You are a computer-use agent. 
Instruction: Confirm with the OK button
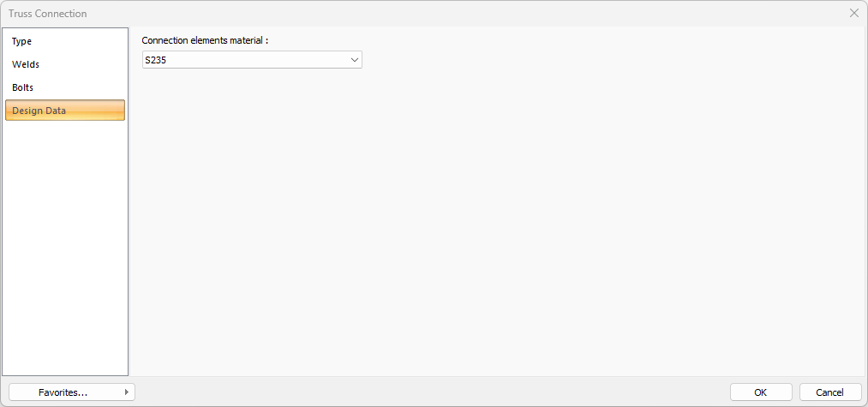pyautogui.click(x=760, y=392)
